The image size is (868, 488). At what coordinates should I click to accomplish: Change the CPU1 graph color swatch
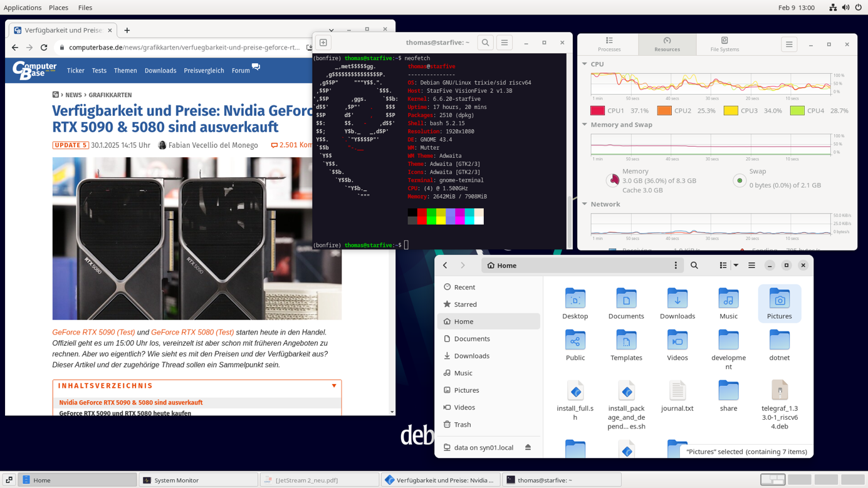point(597,110)
